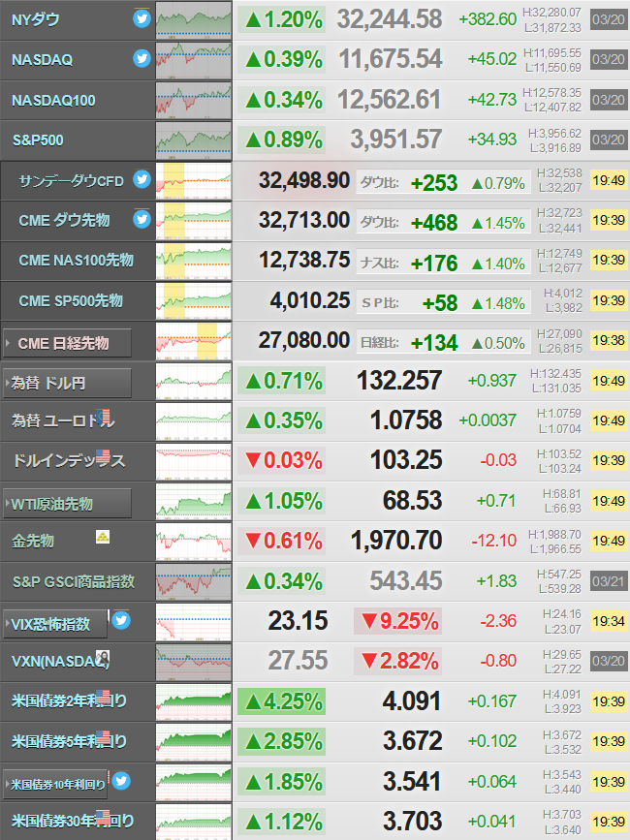
Task: Expand the WTI原油先物 button
Action: [x=67, y=504]
